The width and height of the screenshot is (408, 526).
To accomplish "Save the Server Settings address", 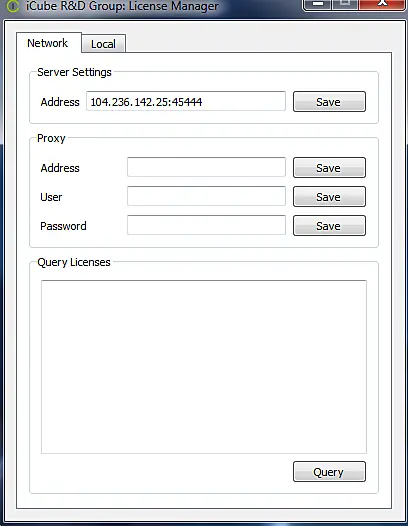I will (x=329, y=102).
